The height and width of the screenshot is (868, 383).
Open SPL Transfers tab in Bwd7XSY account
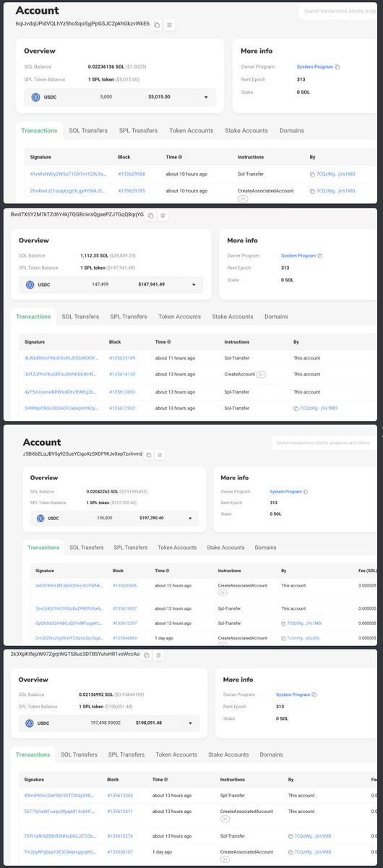pyautogui.click(x=127, y=317)
